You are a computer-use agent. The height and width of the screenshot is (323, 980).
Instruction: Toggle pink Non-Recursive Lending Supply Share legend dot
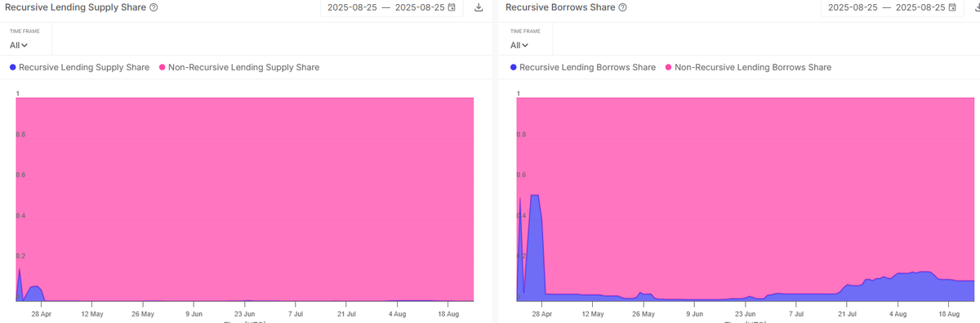click(163, 67)
